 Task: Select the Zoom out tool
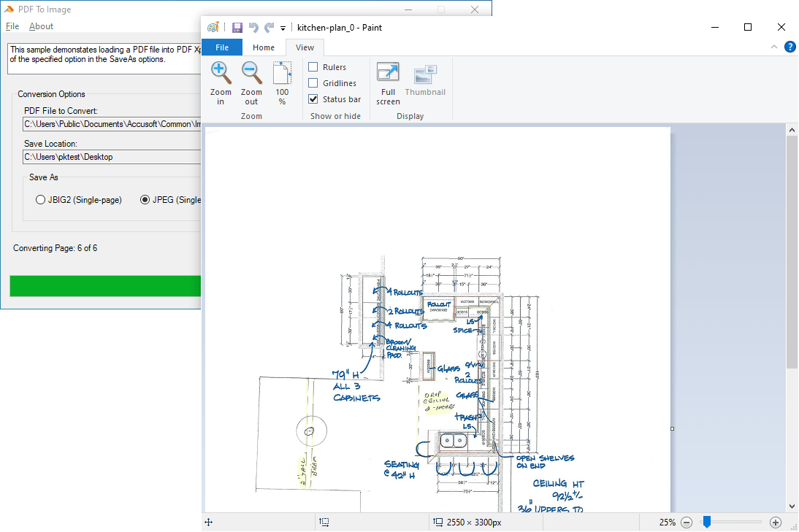click(x=251, y=82)
